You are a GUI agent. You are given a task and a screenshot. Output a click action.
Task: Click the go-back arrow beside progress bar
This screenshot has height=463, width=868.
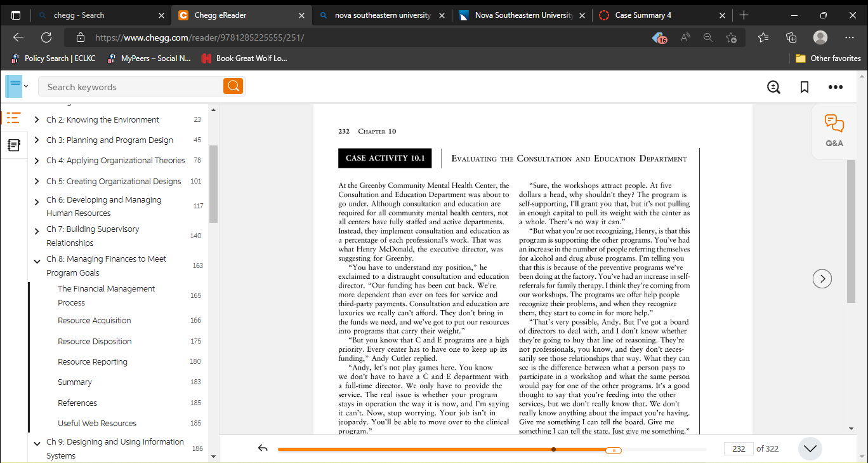pos(263,448)
